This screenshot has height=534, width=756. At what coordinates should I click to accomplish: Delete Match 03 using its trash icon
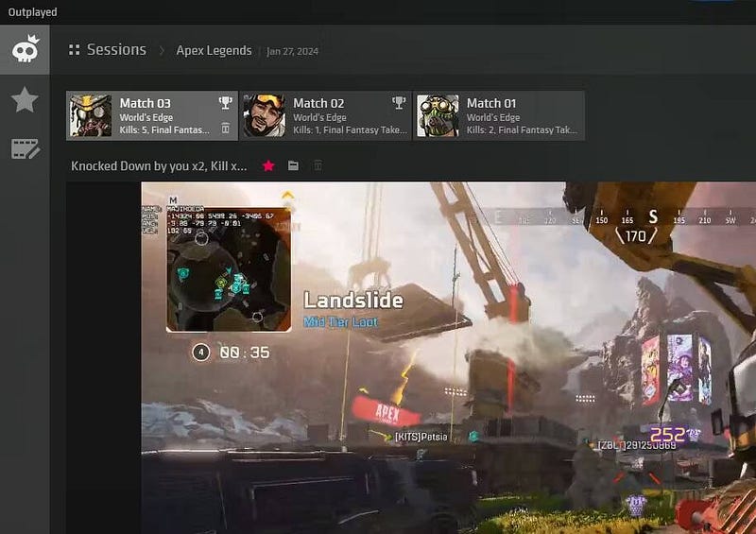point(226,128)
